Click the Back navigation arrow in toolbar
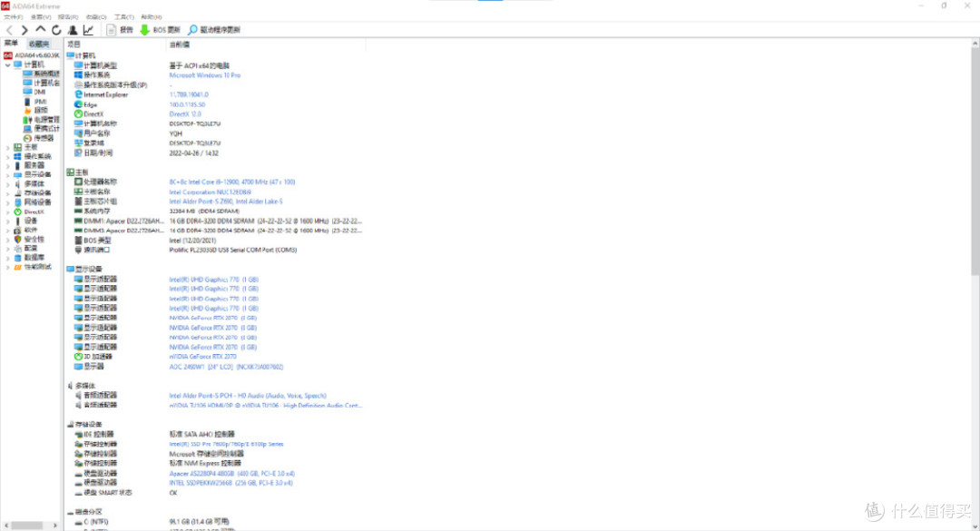 point(9,30)
